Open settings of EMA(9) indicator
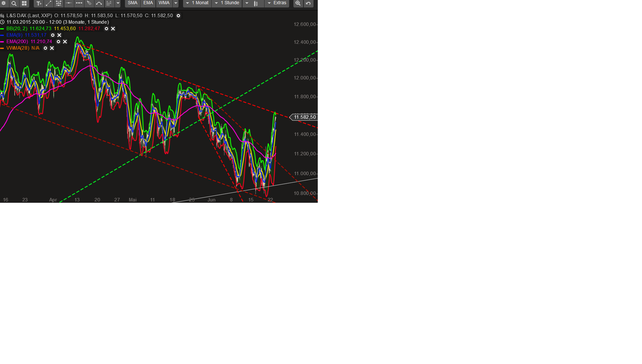Image resolution: width=642 pixels, height=364 pixels. (x=53, y=35)
